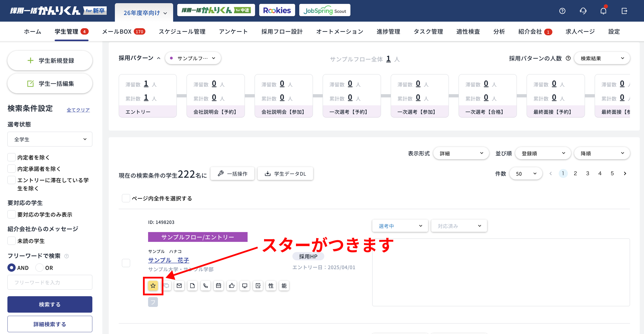
Task: Check 要対応の学生のみ表示
Action: point(11,214)
